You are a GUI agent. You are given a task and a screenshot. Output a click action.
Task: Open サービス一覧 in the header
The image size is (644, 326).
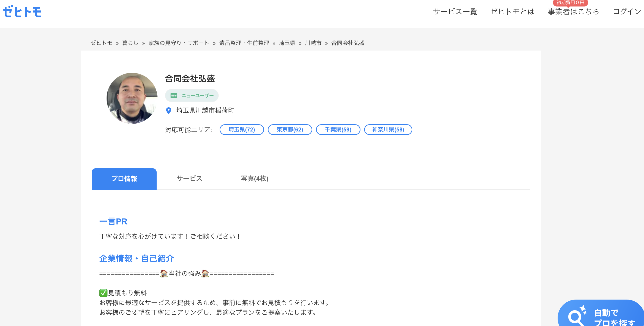click(x=455, y=12)
